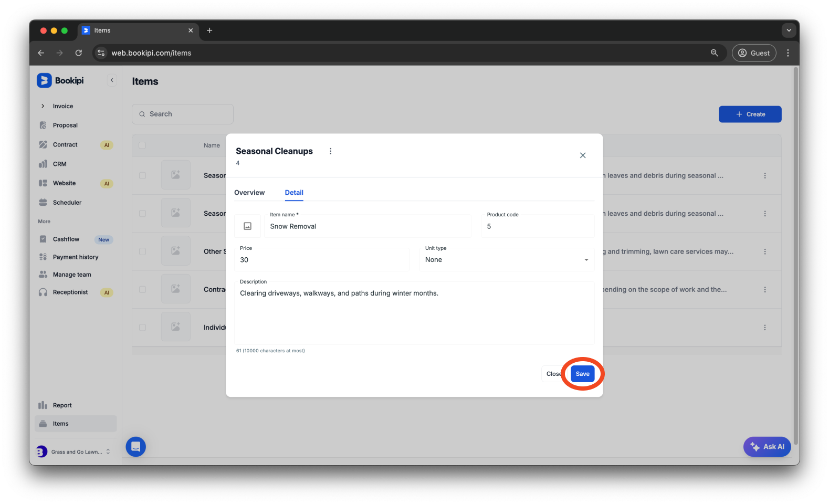
Task: Open Manage team in the sidebar
Action: click(x=72, y=275)
